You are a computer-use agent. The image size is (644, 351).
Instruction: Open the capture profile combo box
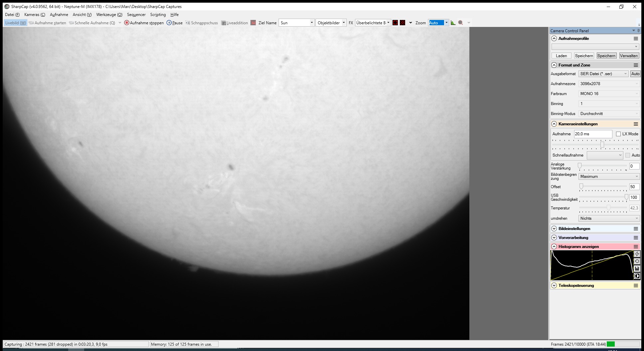[595, 47]
